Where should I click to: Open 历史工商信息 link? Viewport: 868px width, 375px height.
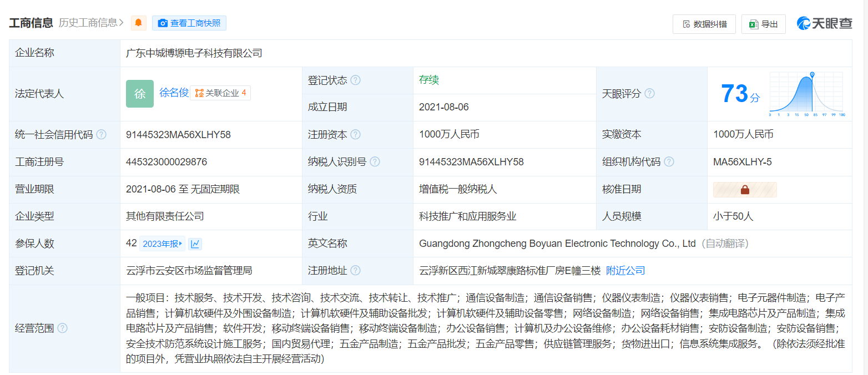coord(91,23)
